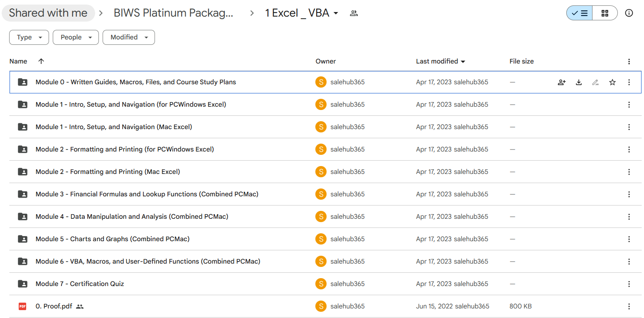Open the 1 Excel _ VBA folder dropdown

click(x=302, y=13)
